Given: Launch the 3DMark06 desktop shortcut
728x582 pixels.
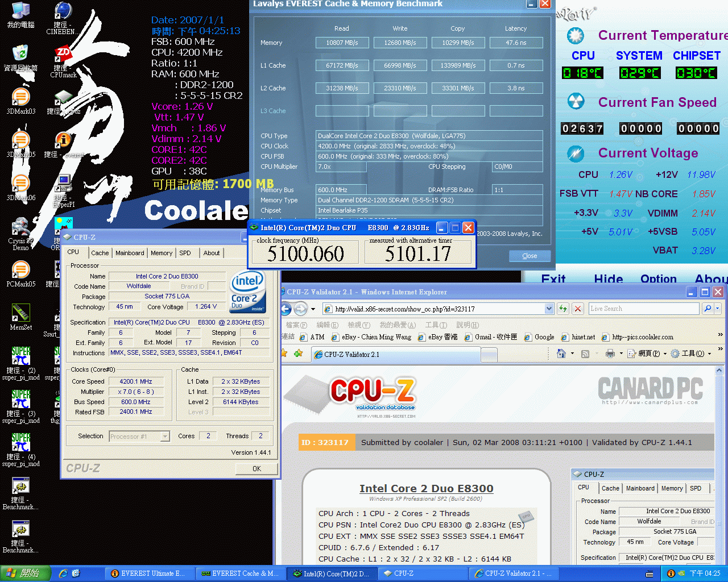Looking at the screenshot, I should (x=20, y=188).
